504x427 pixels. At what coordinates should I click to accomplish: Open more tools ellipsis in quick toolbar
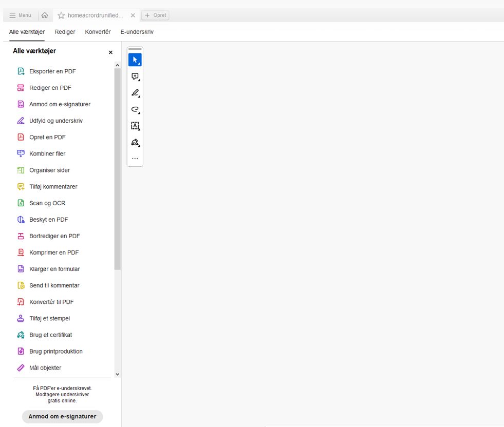pos(135,158)
